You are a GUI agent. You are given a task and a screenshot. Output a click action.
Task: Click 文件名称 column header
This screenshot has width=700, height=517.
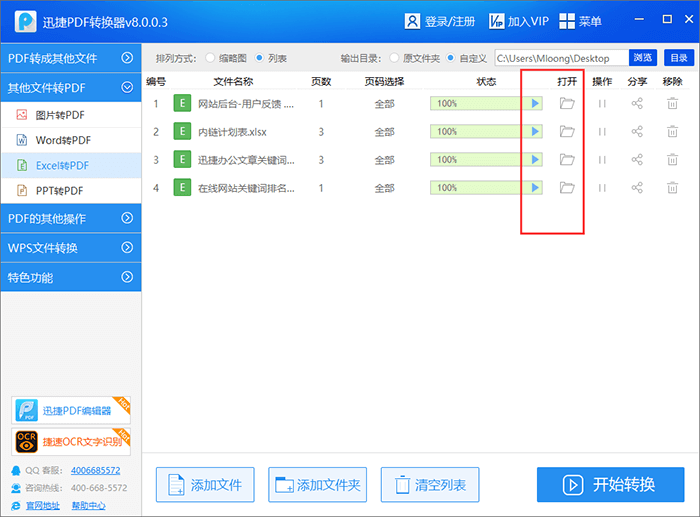(233, 81)
